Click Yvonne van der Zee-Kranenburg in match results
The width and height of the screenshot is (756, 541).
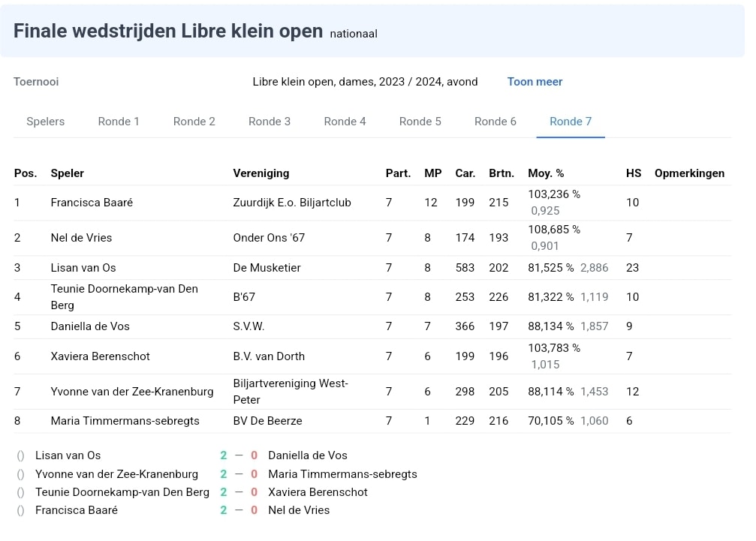116,474
